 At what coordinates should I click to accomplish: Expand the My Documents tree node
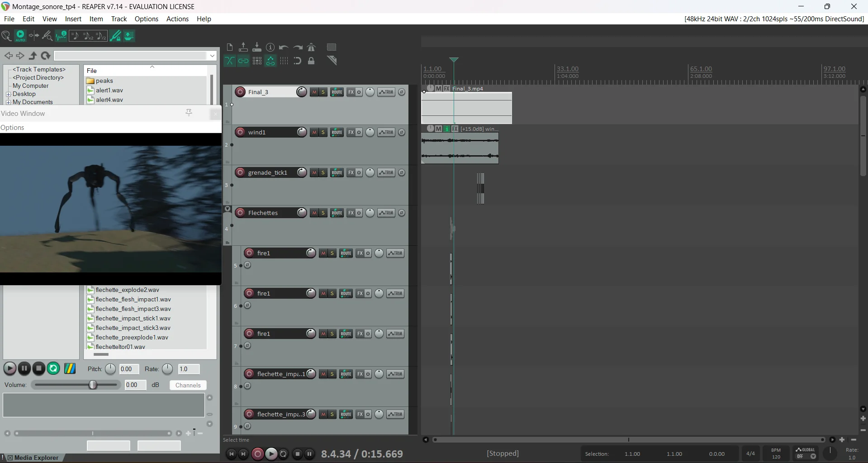8,102
